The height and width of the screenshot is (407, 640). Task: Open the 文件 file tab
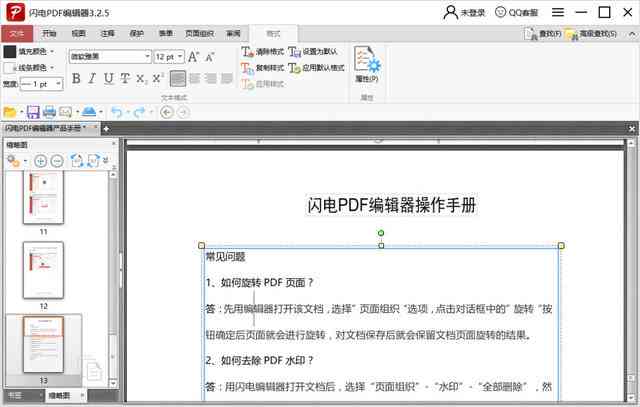pyautogui.click(x=17, y=34)
